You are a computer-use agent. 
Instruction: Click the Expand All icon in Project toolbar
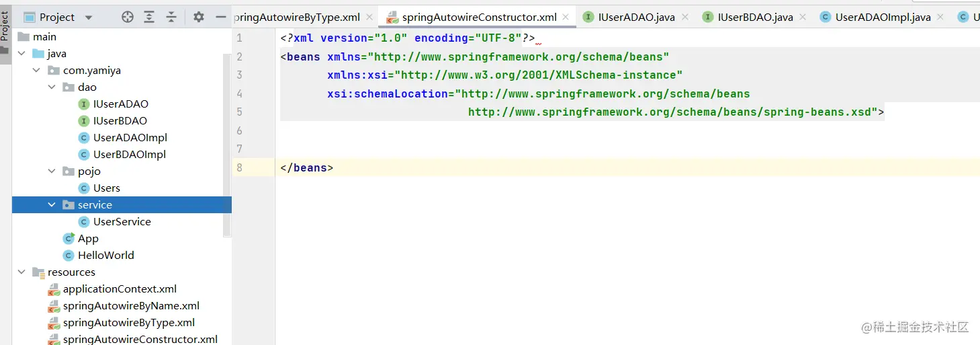pos(149,17)
